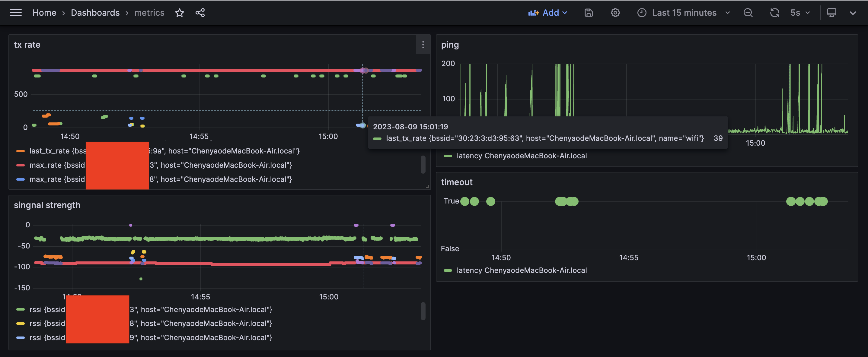Click the first timeout True data point

click(465, 201)
